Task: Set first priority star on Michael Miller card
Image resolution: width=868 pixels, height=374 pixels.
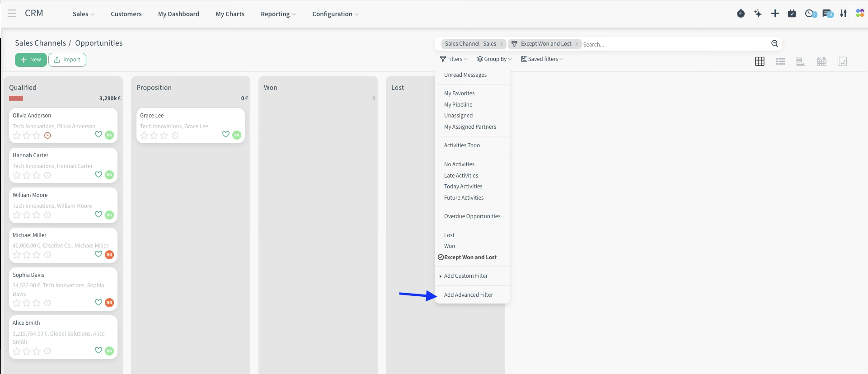Action: pos(17,255)
